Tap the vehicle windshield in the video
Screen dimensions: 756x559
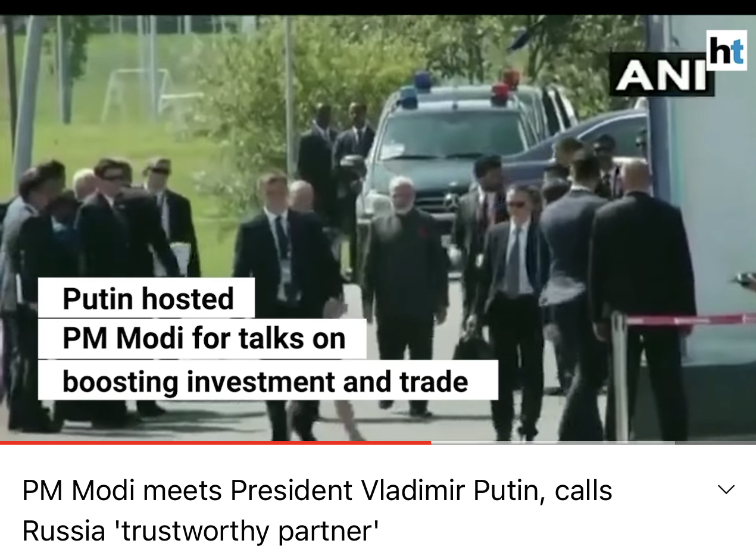454,135
